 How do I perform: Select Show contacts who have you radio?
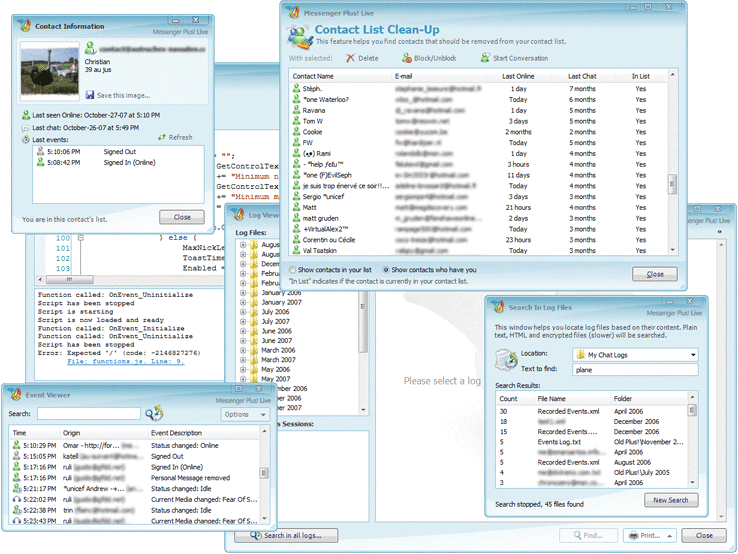[386, 270]
